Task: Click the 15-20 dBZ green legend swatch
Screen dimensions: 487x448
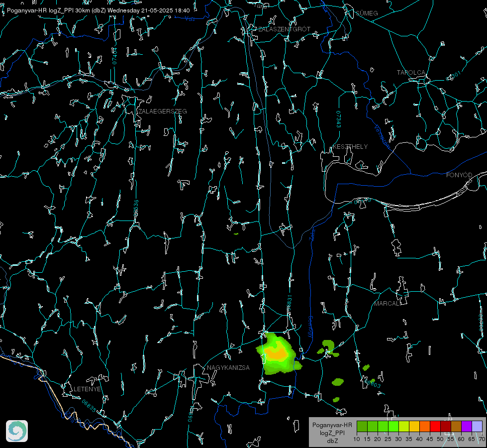Action: [373, 426]
